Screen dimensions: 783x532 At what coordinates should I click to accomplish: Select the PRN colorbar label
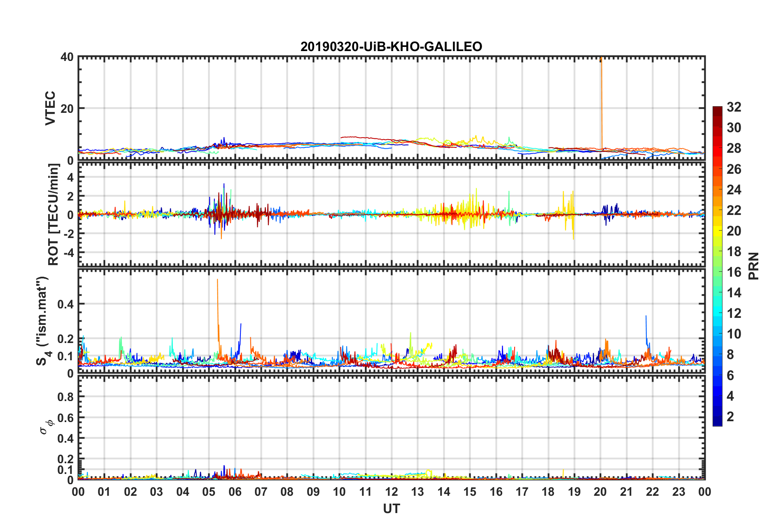(x=753, y=266)
